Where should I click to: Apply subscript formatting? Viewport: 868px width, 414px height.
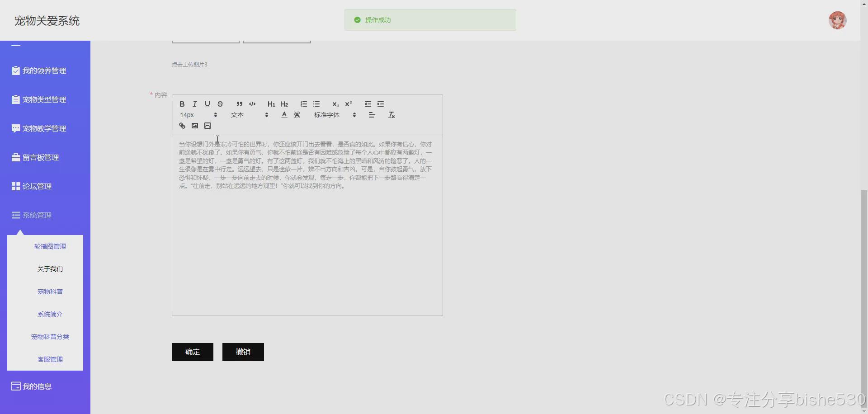coord(335,104)
